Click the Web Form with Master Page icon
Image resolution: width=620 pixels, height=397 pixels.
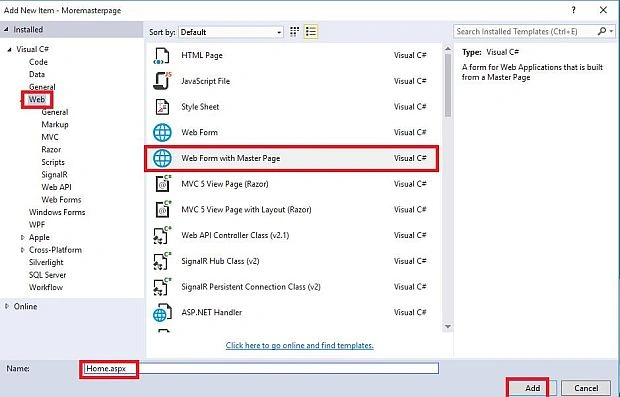[x=162, y=158]
